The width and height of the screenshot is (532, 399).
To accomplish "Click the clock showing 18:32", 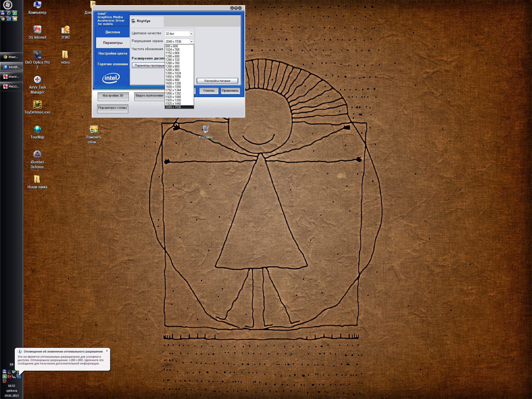I will (11, 386).
